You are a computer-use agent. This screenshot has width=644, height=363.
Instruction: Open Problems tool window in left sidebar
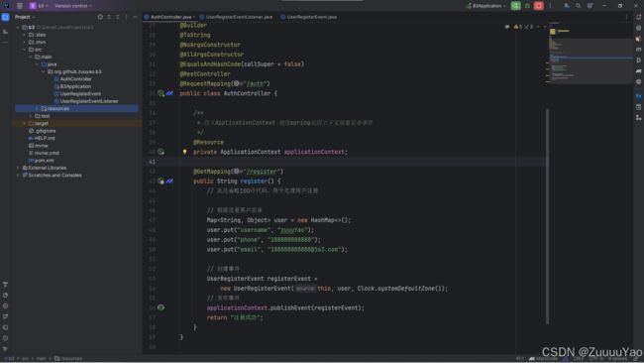pos(5,338)
